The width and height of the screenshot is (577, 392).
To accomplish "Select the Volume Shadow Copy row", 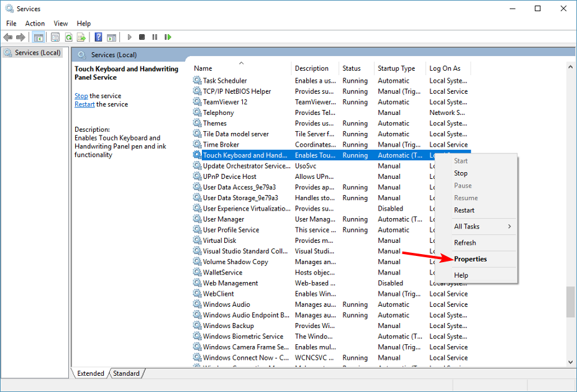I will [x=313, y=262].
